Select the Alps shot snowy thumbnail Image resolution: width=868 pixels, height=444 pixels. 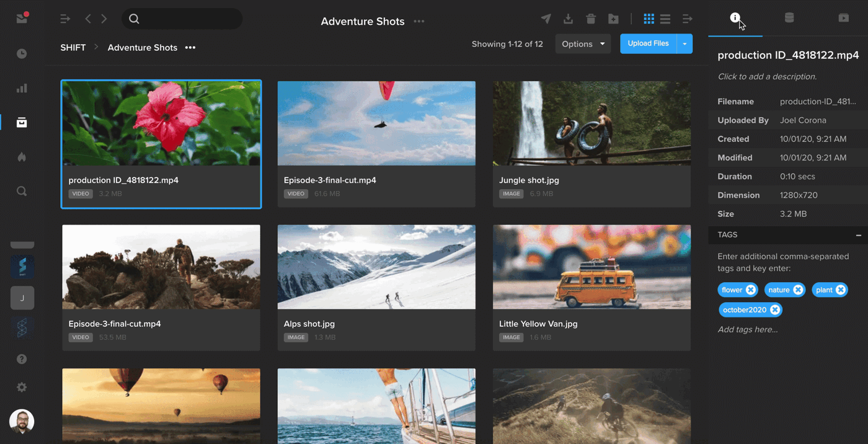point(376,267)
